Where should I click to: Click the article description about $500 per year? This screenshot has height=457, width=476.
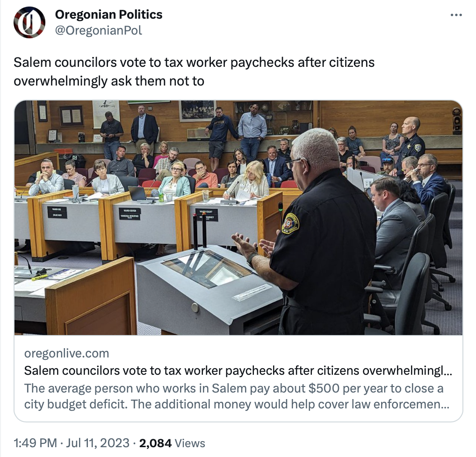[x=237, y=396]
